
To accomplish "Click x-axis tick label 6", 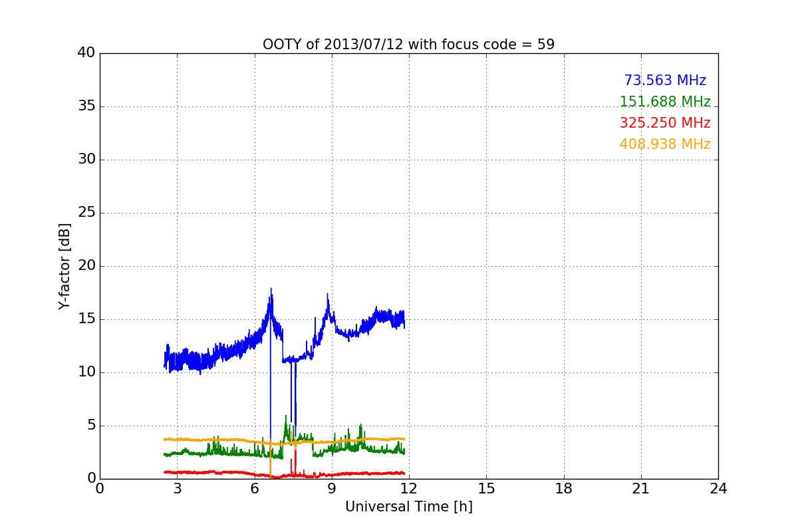I will click(x=255, y=489).
